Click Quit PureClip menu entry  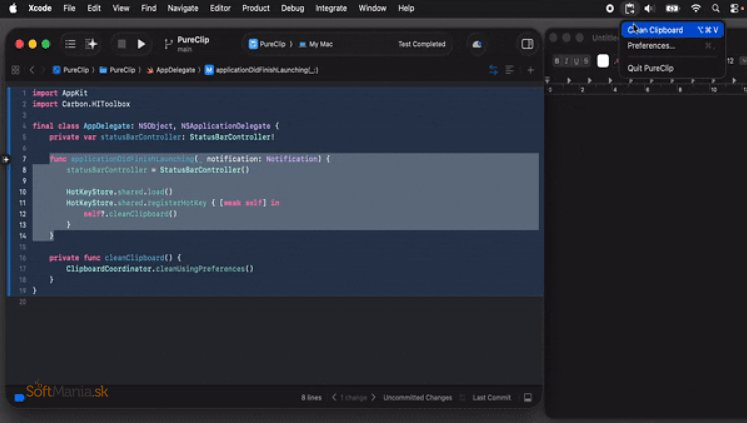point(650,68)
